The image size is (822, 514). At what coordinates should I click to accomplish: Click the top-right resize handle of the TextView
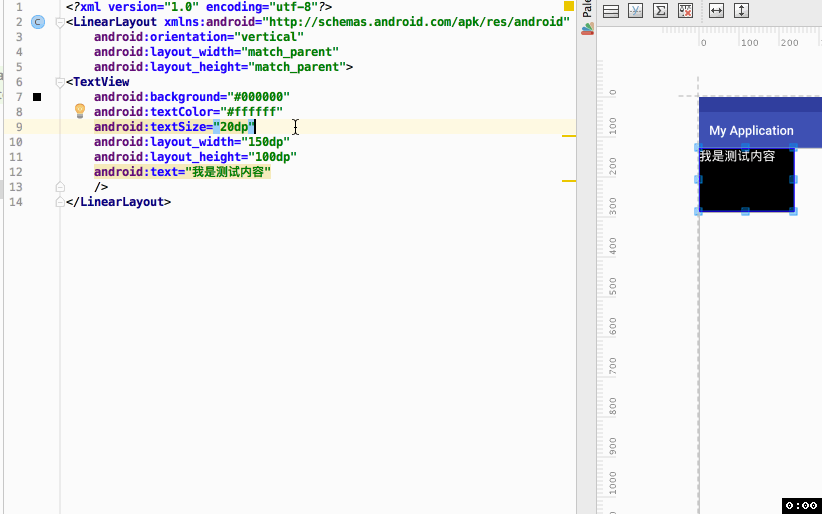click(x=794, y=148)
